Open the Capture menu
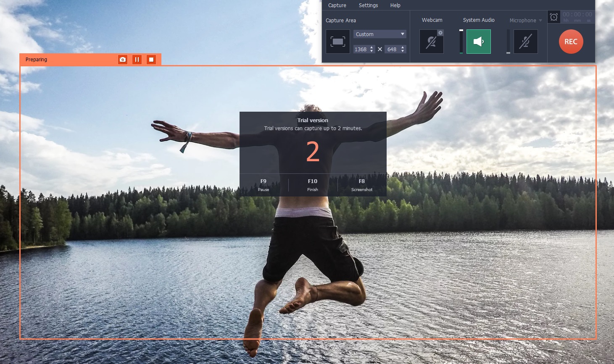 pos(337,5)
